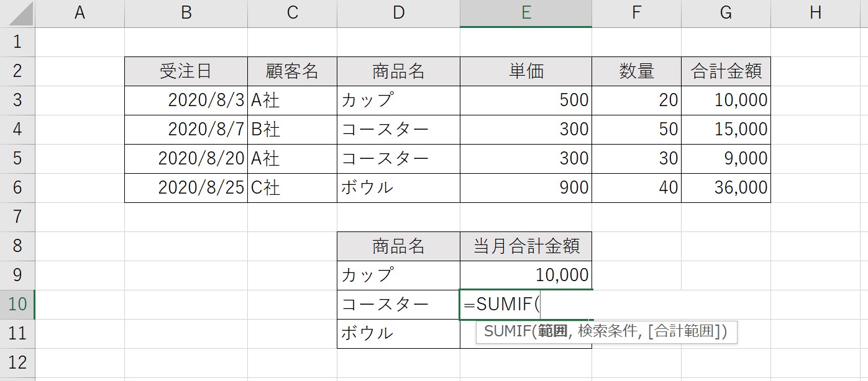Select the 数量 cell showing 50
868x381 pixels.
pos(636,129)
